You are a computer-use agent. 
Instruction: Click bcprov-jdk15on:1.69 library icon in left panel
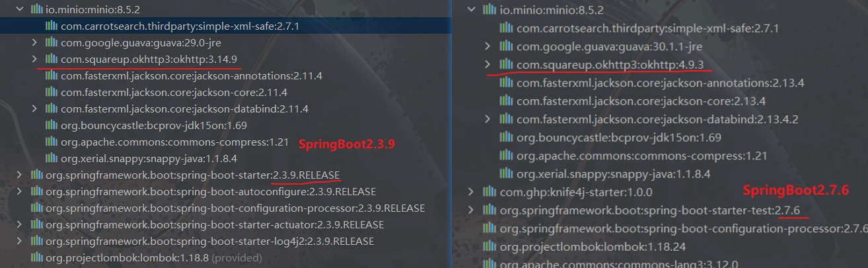tap(51, 126)
